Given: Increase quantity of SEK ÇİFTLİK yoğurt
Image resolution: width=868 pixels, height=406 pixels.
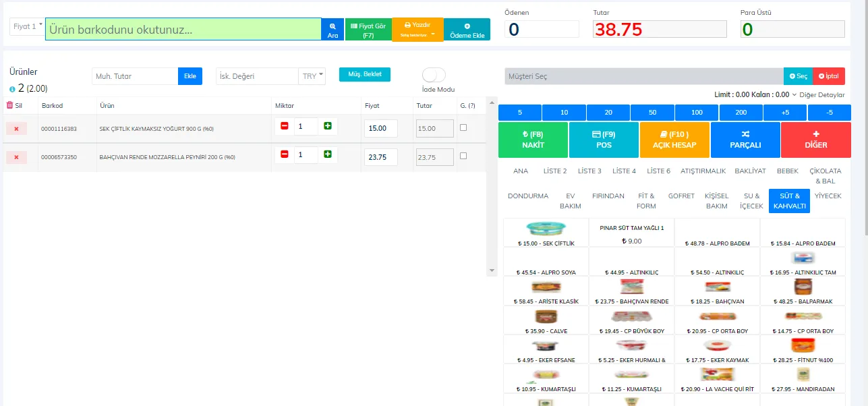Looking at the screenshot, I should 328,126.
